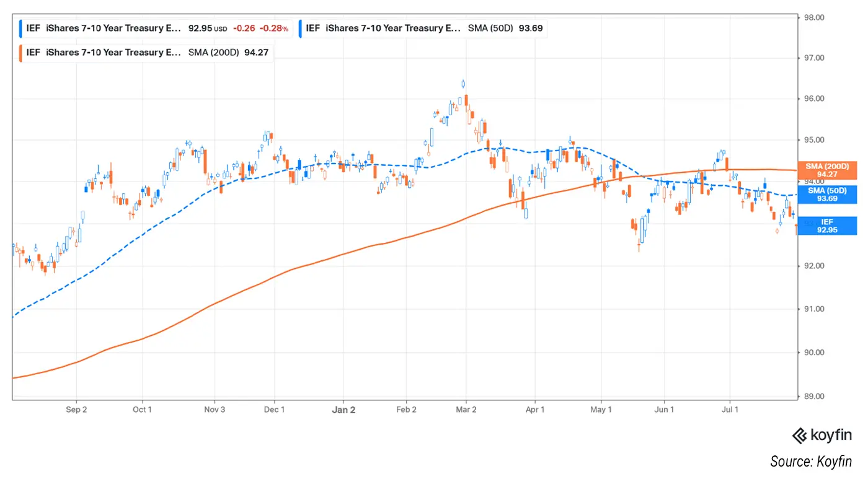Image resolution: width=868 pixels, height=487 pixels.
Task: Select the blue SMA (50D) 93.69 price tag on the axis
Action: point(827,195)
